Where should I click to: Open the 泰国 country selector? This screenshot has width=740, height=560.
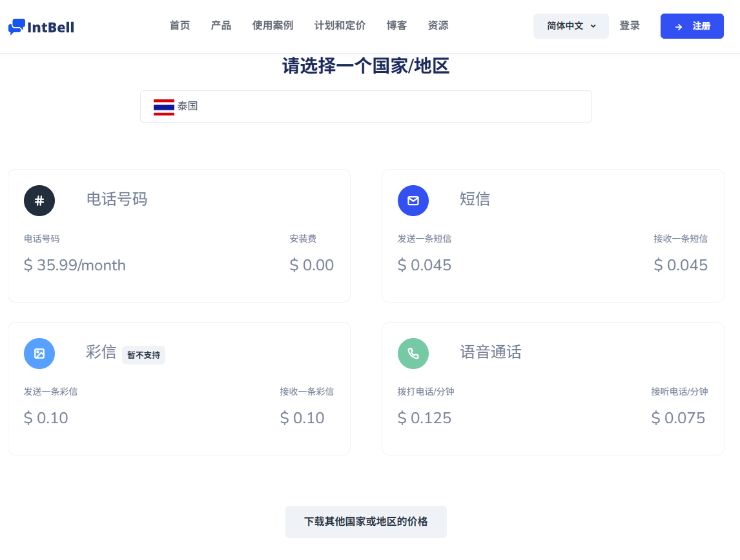(365, 106)
